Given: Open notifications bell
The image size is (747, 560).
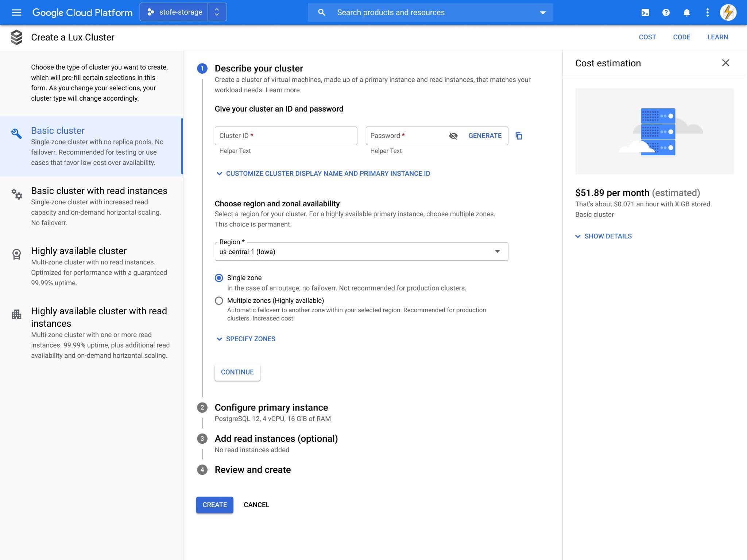Looking at the screenshot, I should (x=687, y=12).
